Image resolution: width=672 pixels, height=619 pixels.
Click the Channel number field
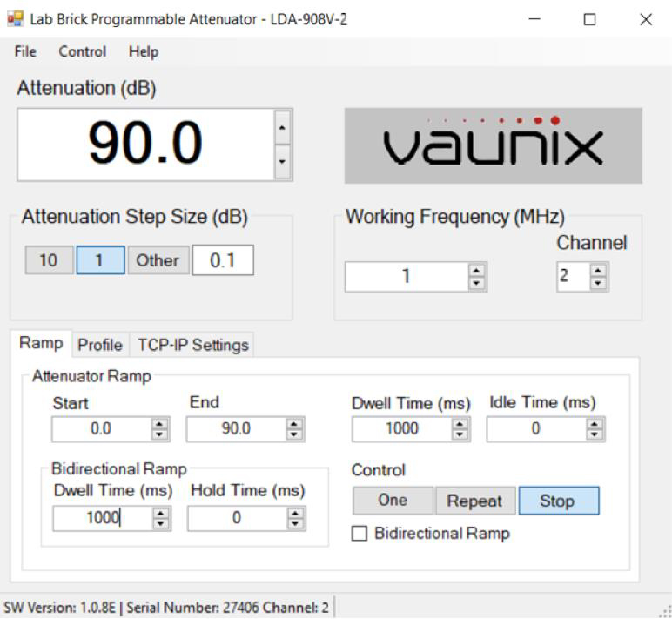(x=573, y=277)
